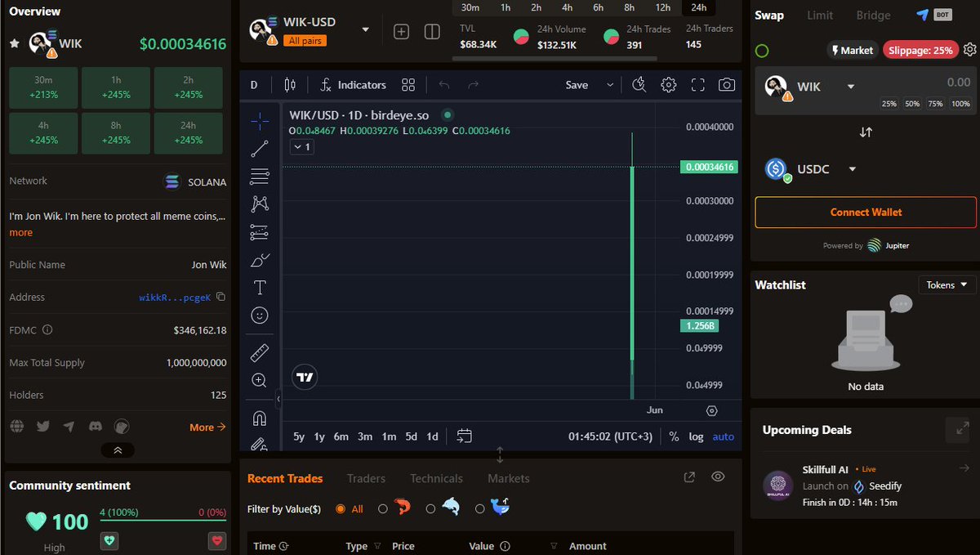Copy the WIK token address
980x555 pixels.
pyautogui.click(x=220, y=298)
